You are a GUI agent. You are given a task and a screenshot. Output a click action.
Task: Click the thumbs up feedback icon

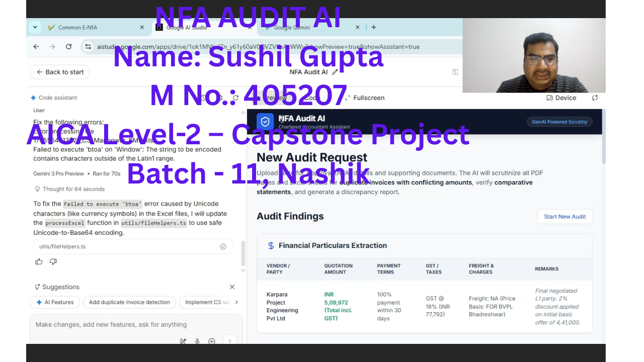click(x=39, y=261)
